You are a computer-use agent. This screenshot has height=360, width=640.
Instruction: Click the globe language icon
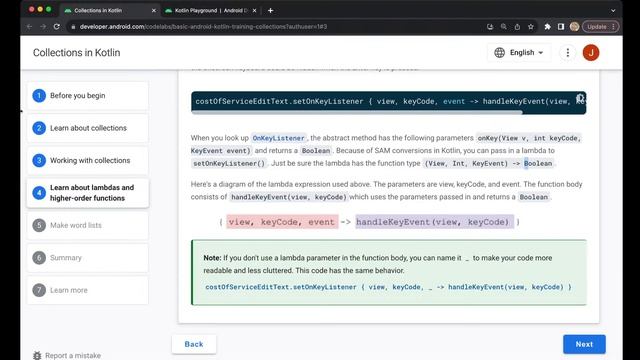[x=499, y=53]
